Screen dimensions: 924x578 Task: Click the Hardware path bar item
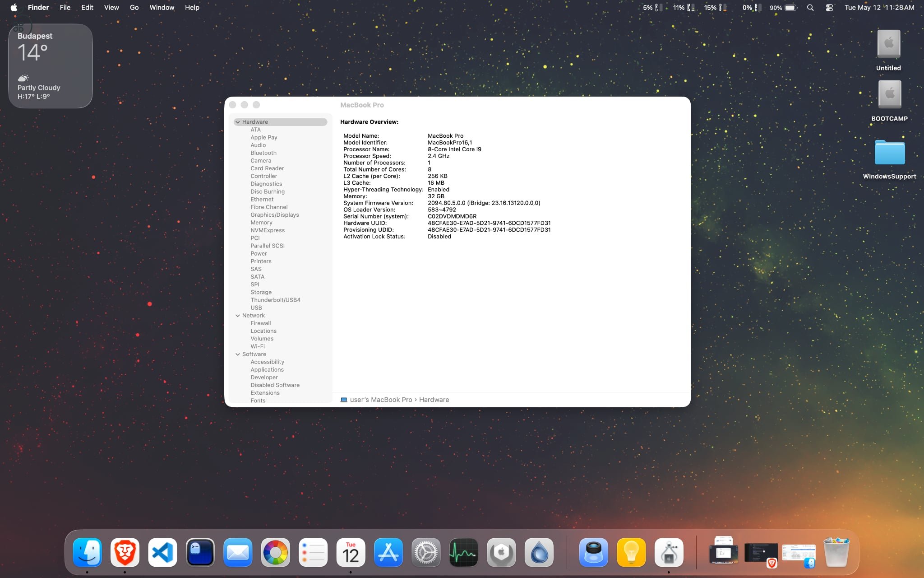pyautogui.click(x=434, y=400)
